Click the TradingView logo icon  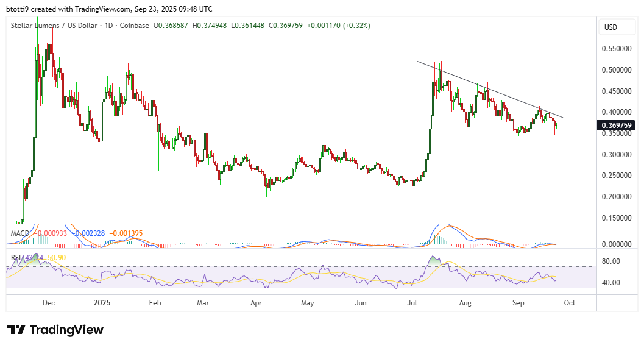tap(16, 330)
